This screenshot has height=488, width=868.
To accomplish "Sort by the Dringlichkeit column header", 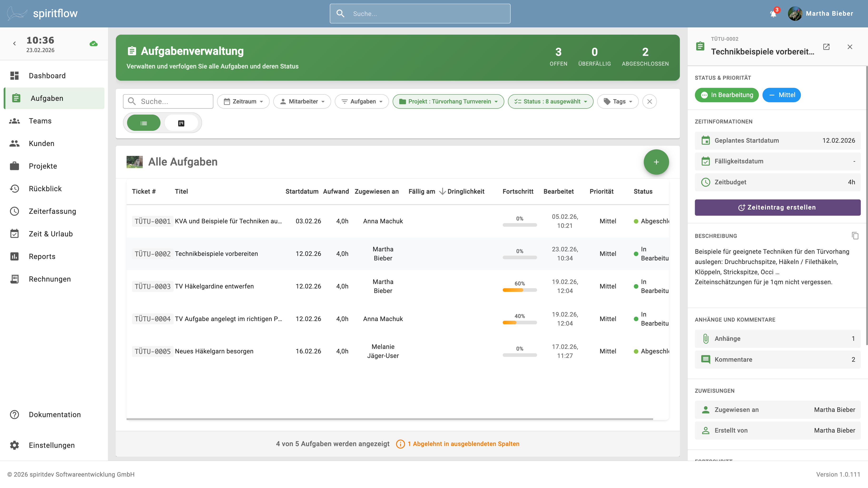I will tap(466, 191).
